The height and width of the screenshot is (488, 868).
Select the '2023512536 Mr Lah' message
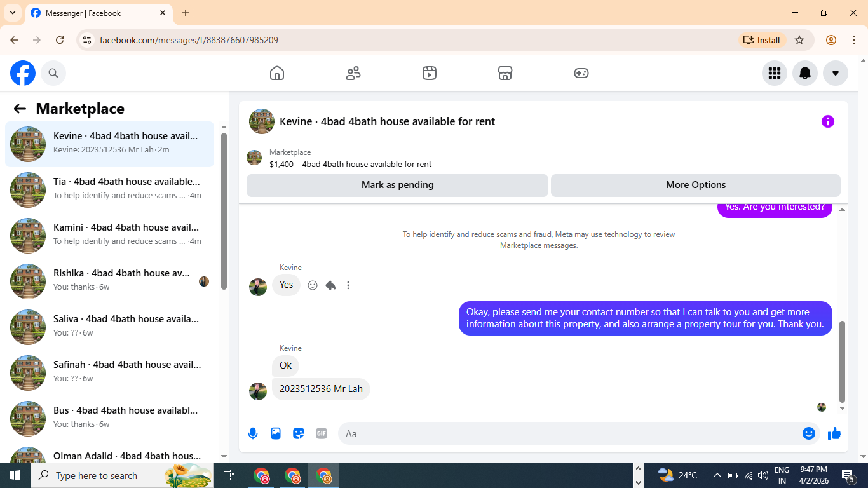pyautogui.click(x=321, y=389)
